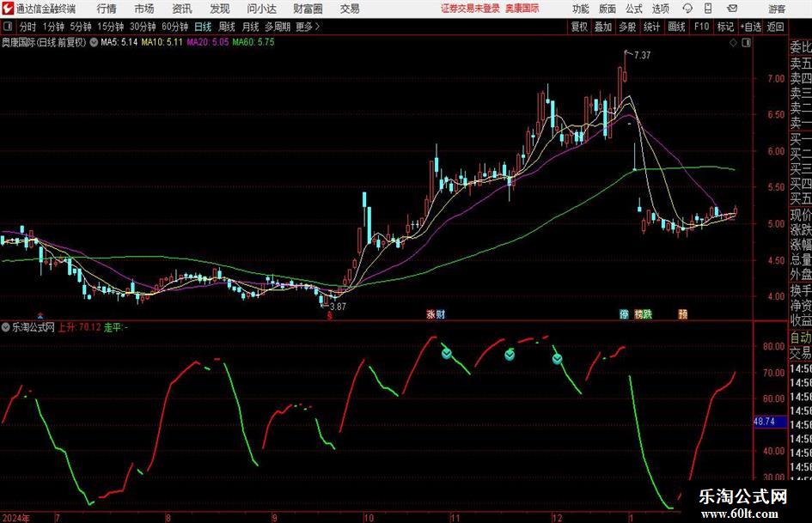Switch to 月线 monthly period

251,27
